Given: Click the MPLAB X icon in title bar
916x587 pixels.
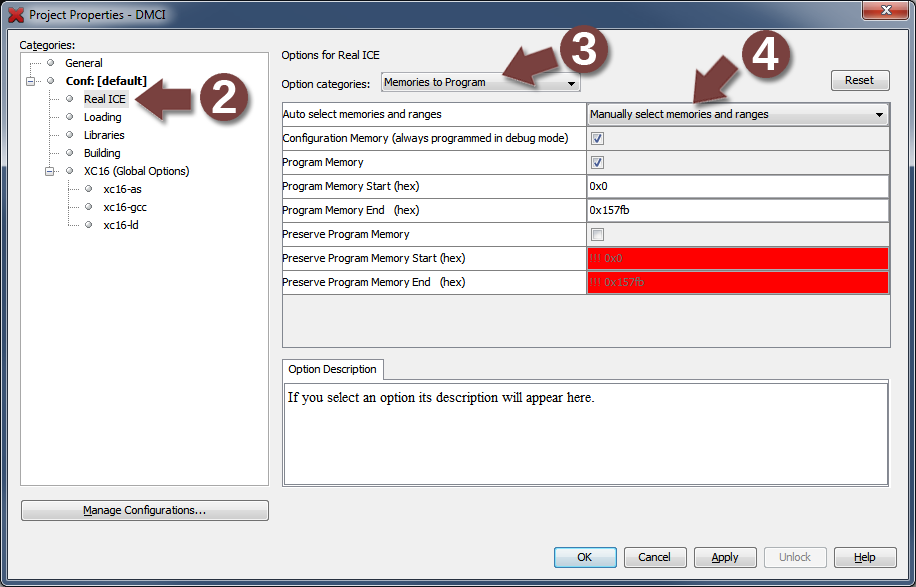Looking at the screenshot, I should pos(16,15).
